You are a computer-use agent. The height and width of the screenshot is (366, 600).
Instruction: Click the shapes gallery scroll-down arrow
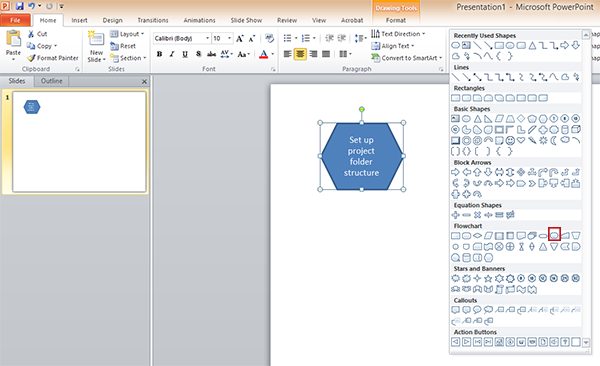586,343
